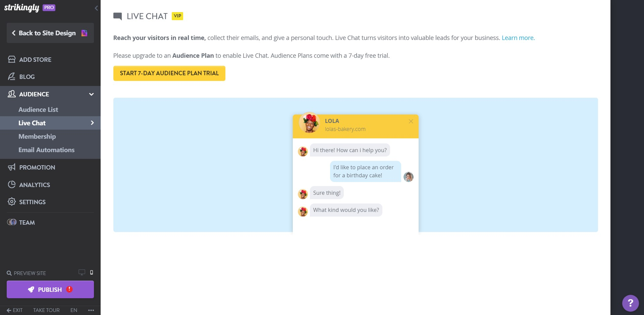Switch preview to desktop monitor view
Image resolution: width=644 pixels, height=315 pixels.
(82, 272)
